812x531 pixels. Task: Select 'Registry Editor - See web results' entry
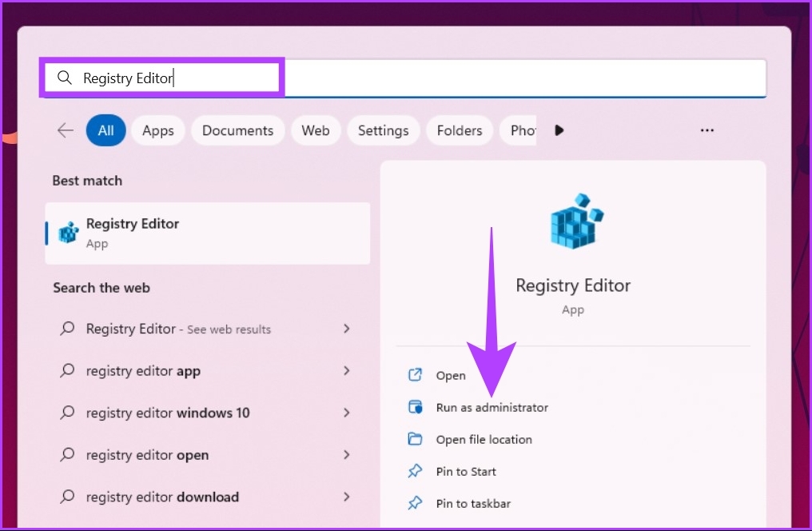206,329
